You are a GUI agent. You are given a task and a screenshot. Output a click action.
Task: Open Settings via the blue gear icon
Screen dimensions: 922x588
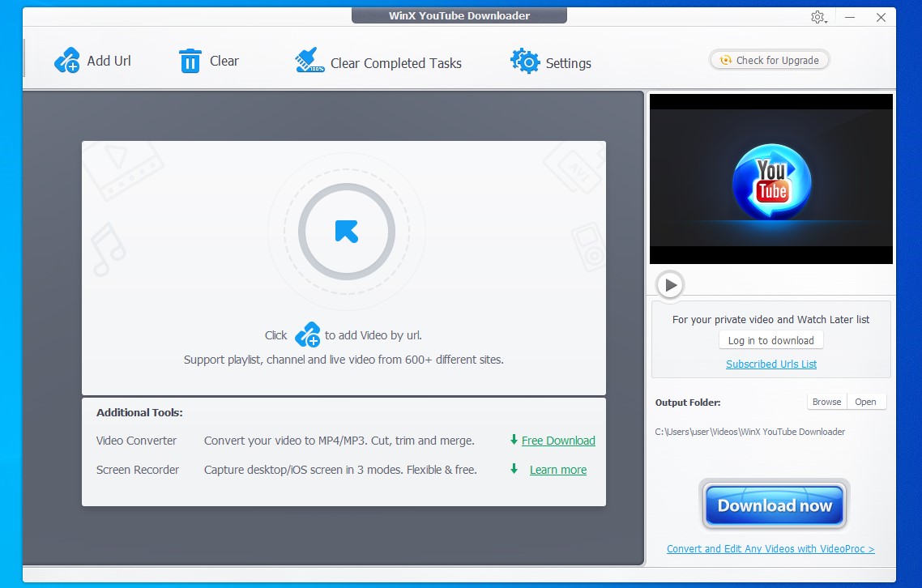click(525, 62)
